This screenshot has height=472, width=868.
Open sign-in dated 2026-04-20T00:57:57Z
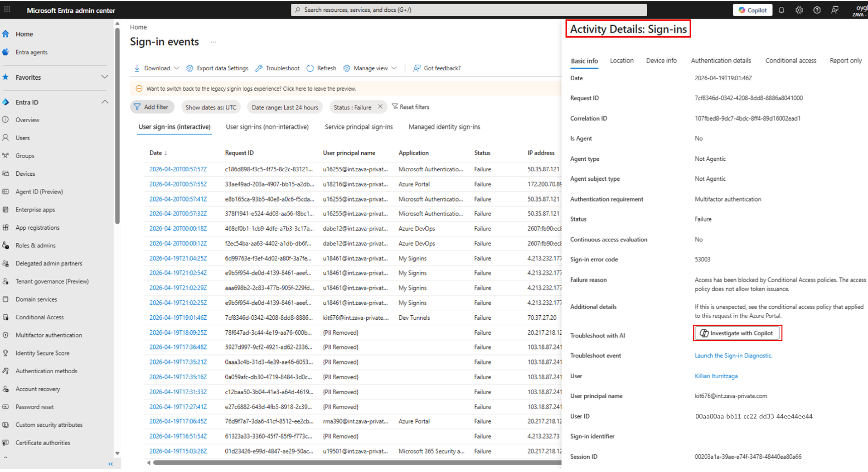[x=178, y=169]
